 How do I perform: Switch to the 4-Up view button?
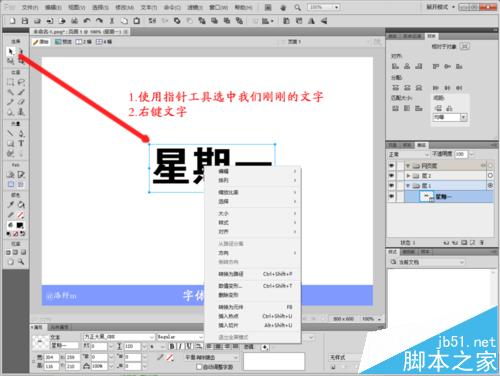(104, 42)
